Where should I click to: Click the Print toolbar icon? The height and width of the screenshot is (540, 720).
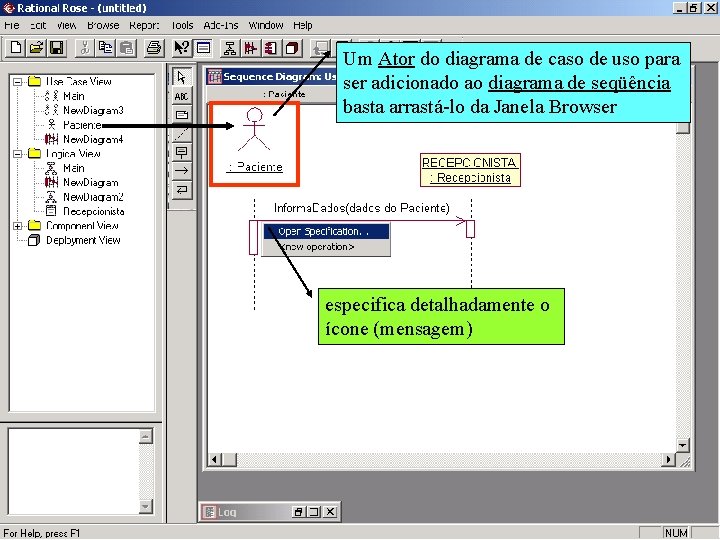pyautogui.click(x=154, y=48)
